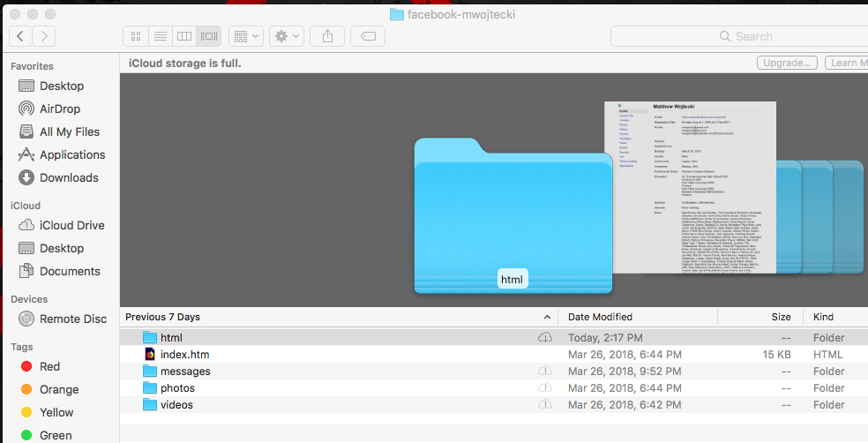The image size is (868, 443).
Task: Click into the Search field
Action: 739,36
